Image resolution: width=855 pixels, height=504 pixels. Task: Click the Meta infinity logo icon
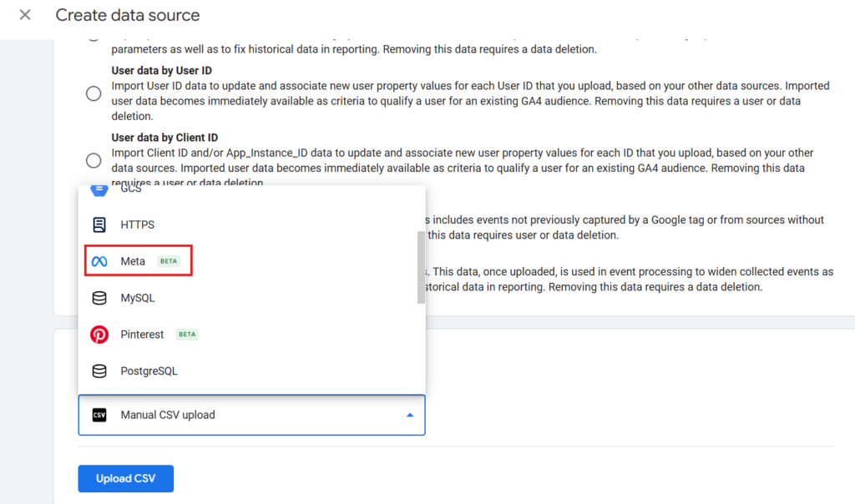point(99,261)
